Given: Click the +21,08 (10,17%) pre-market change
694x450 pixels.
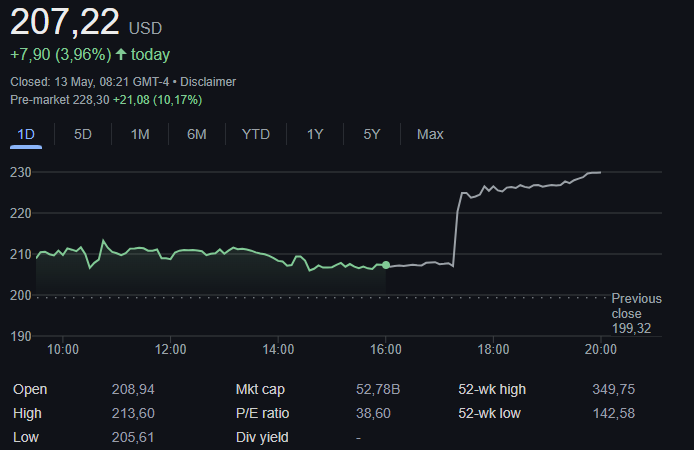Looking at the screenshot, I should 158,100.
